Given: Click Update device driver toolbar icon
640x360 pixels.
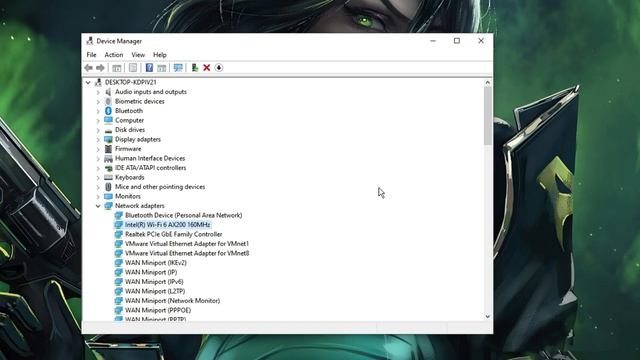Looking at the screenshot, I should click(195, 68).
